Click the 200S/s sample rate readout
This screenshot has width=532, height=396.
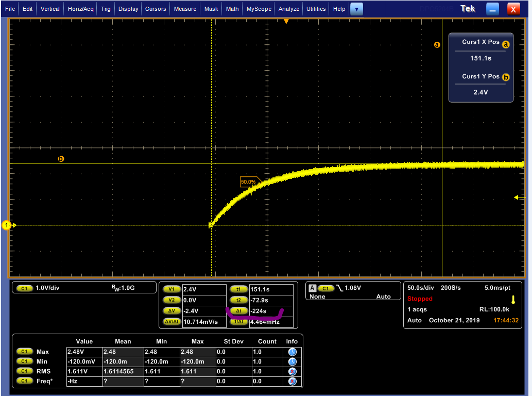click(x=451, y=288)
